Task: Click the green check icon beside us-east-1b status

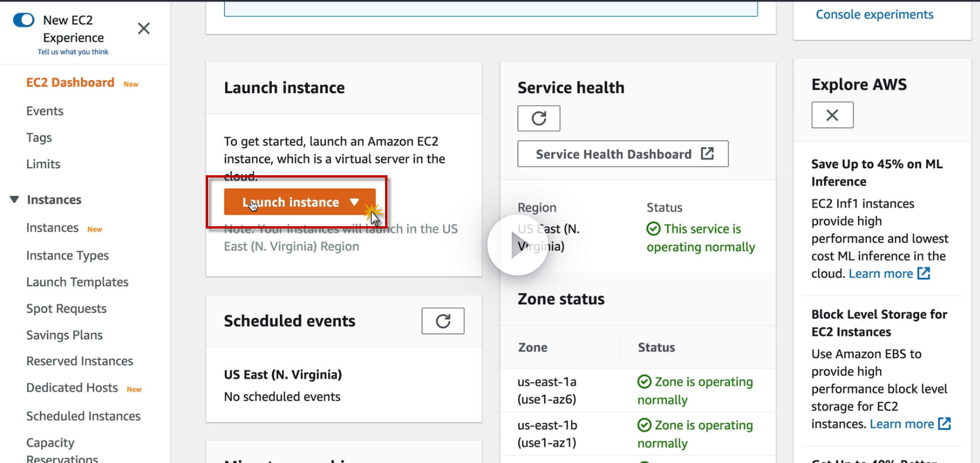Action: point(644,425)
